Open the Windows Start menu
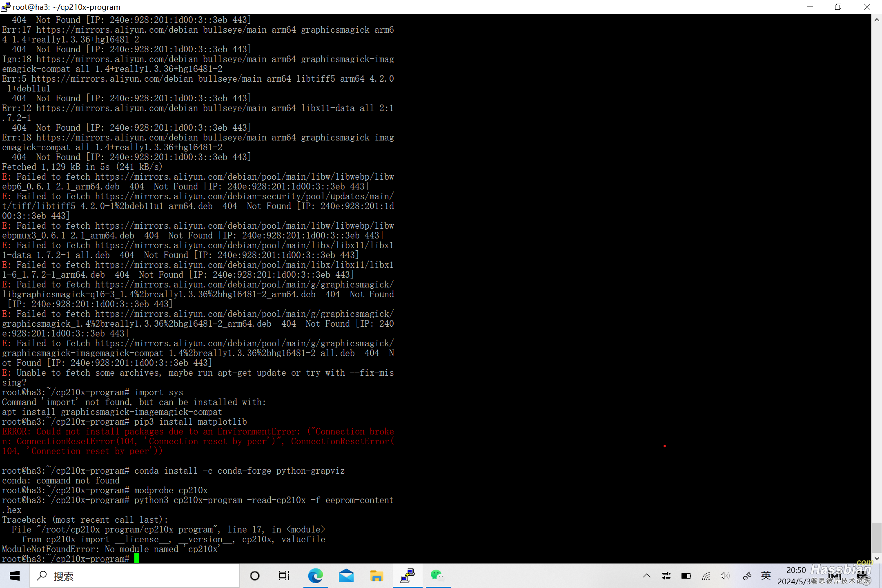This screenshot has height=588, width=882. pos(15,576)
